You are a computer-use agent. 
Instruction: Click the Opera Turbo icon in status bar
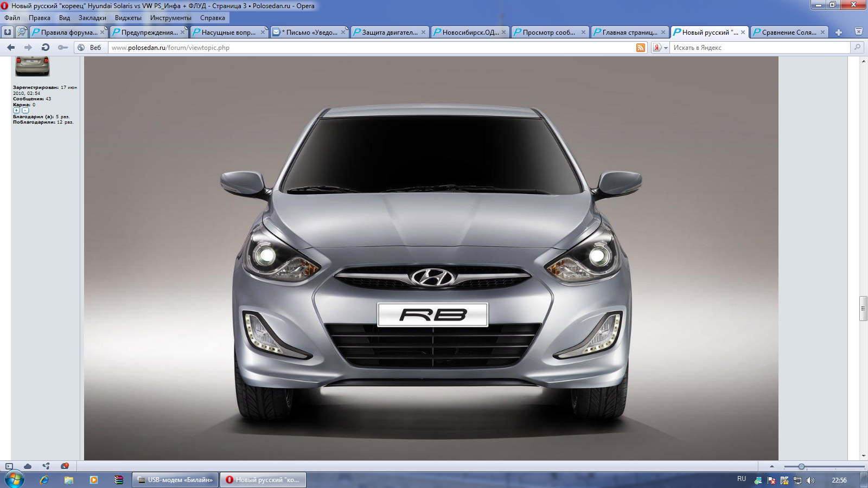point(65,466)
